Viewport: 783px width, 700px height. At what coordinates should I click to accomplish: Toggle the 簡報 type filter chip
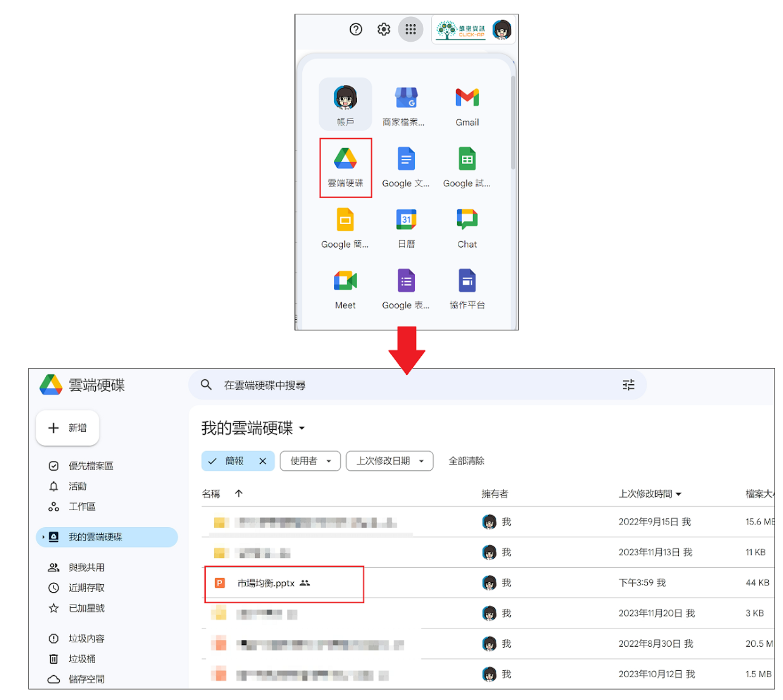tap(229, 461)
